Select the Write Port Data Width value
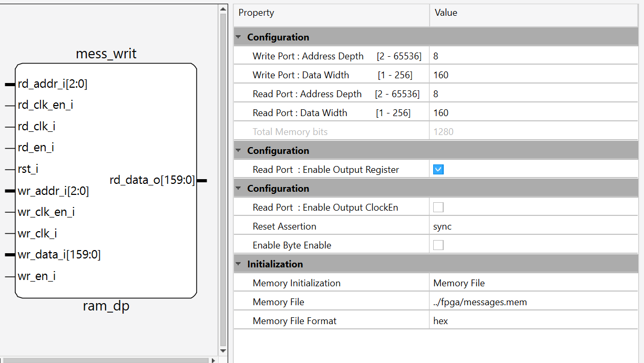This screenshot has width=644, height=363. point(533,75)
